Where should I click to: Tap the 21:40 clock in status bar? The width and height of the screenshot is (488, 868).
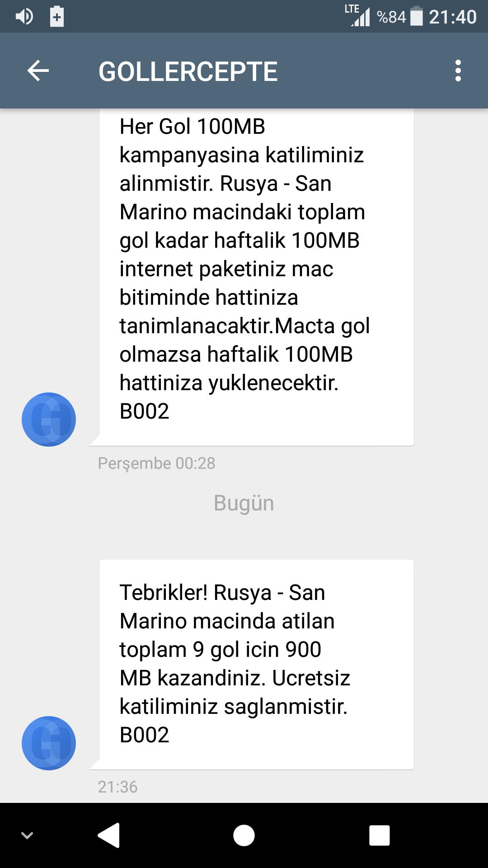[x=452, y=17]
